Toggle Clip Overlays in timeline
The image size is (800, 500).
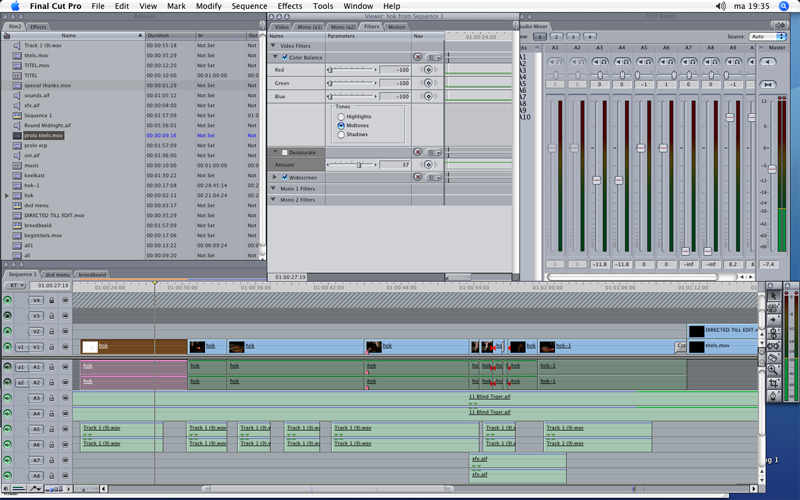click(35, 488)
